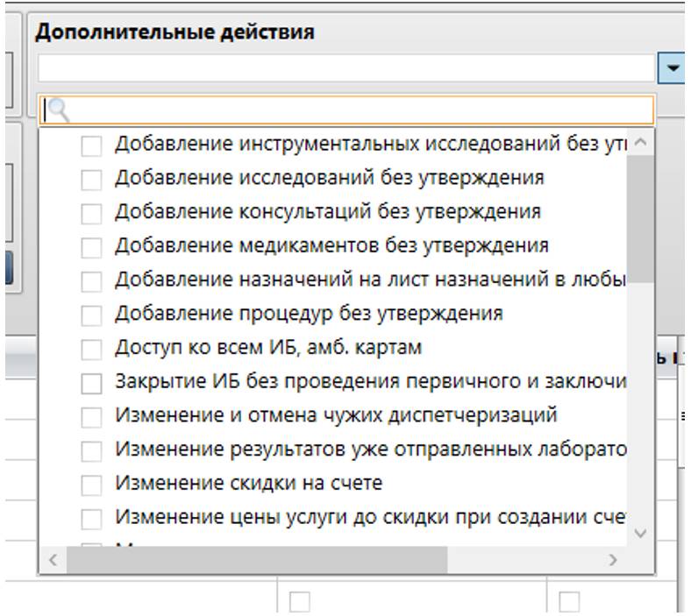Click the Дополнительные действия combo box field

(346, 68)
